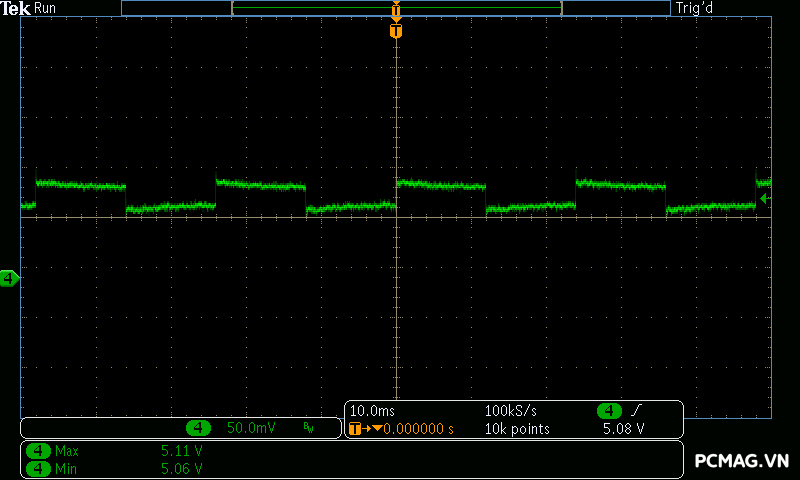Click channel 4 ground reference marker on left
The image size is (800, 480).
(x=9, y=278)
